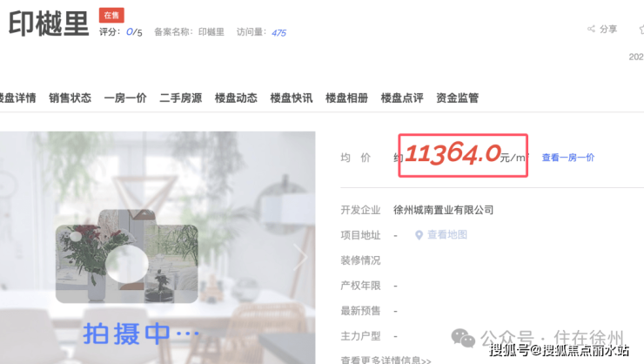The image size is (644, 364).
Task: Click the 分享 share button
Action: pos(602,29)
